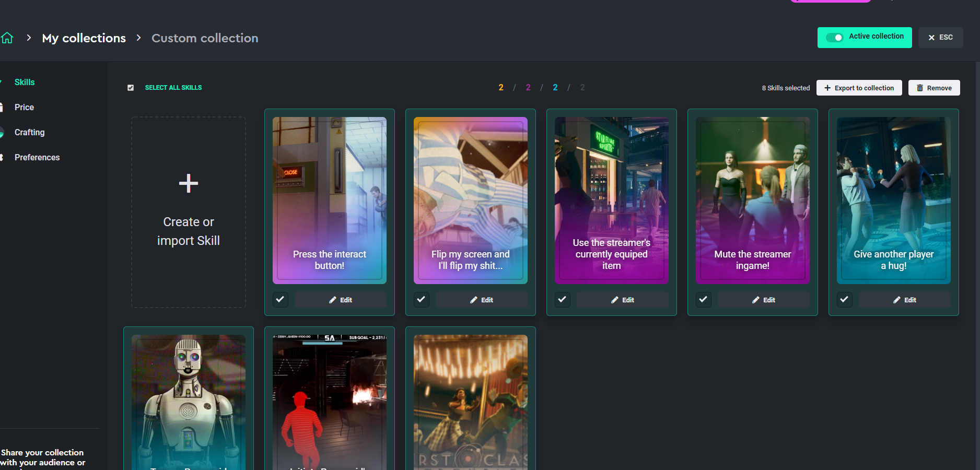Click chevron between home and My collections
This screenshot has height=470, width=980.
coord(29,38)
